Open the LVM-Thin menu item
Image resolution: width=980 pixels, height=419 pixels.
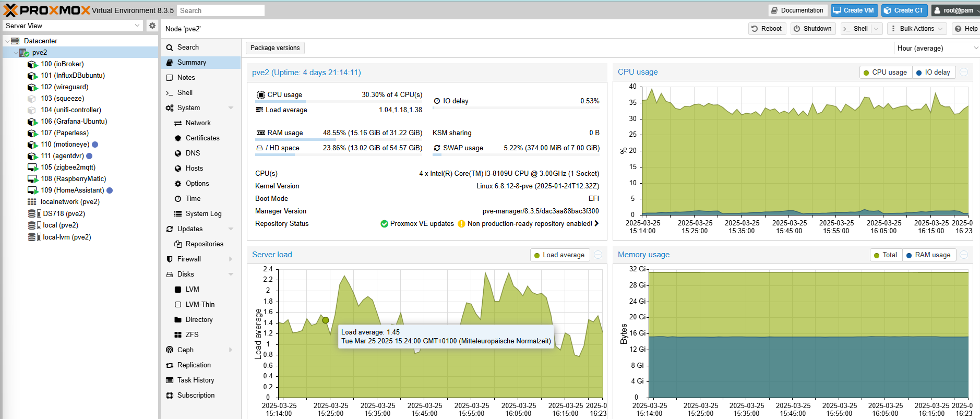click(x=201, y=305)
